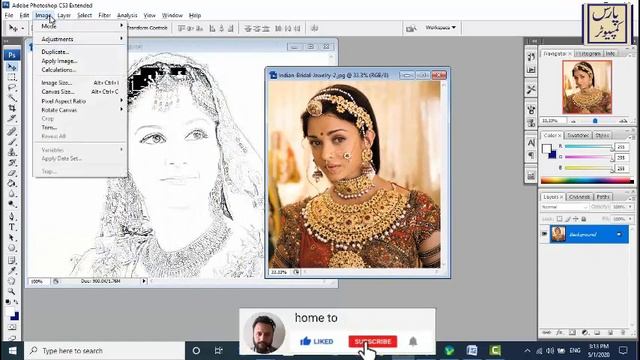Select the Pen tool
Viewport: 640px width, 360px height.
12,216
